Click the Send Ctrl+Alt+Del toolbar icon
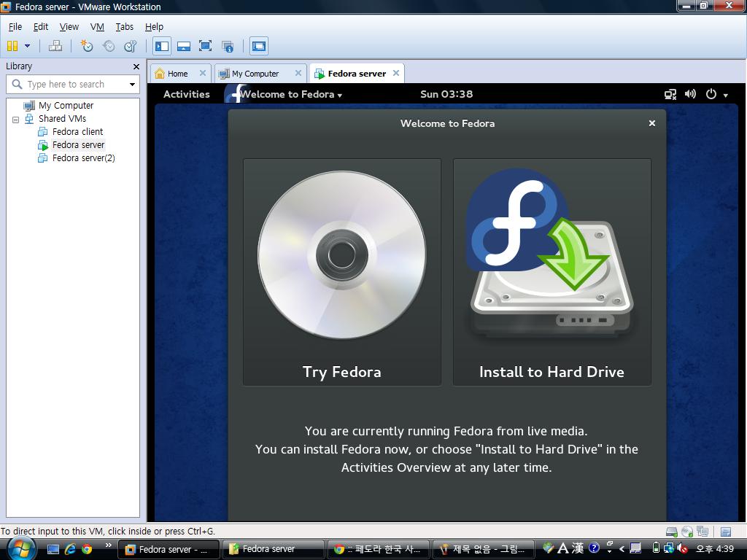Screen dimensions: 747x560 (x=55, y=46)
